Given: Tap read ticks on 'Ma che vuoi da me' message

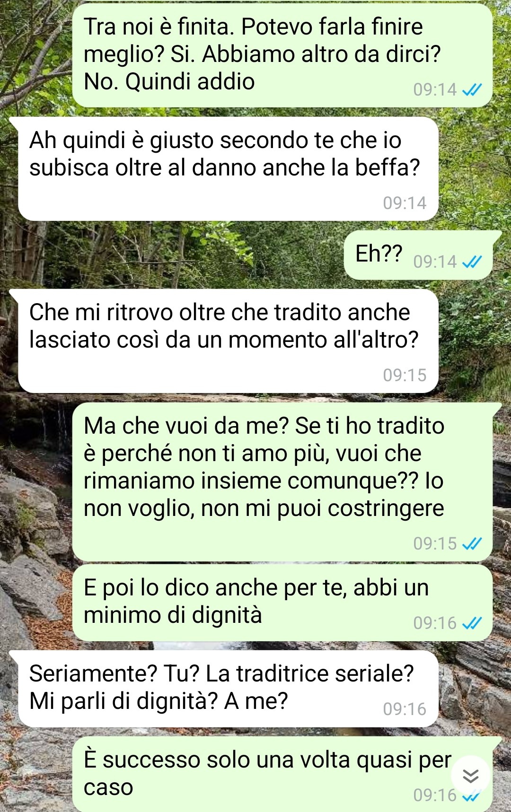Looking at the screenshot, I should [472, 543].
